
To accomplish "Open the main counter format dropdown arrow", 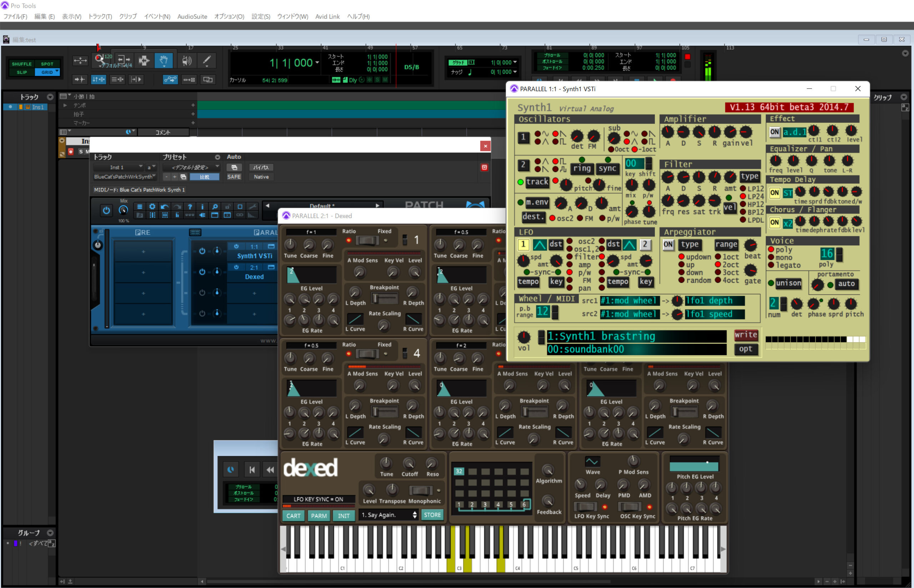I will pyautogui.click(x=317, y=63).
